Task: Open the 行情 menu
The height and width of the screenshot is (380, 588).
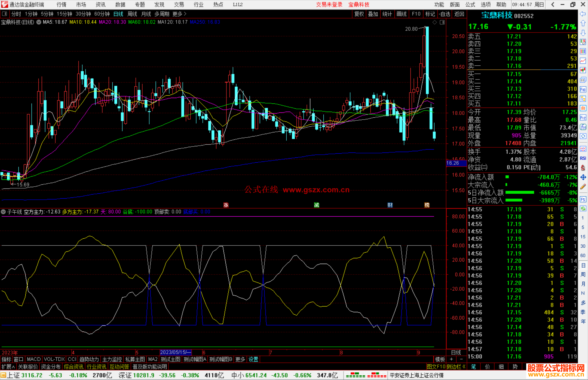Action: (62, 5)
